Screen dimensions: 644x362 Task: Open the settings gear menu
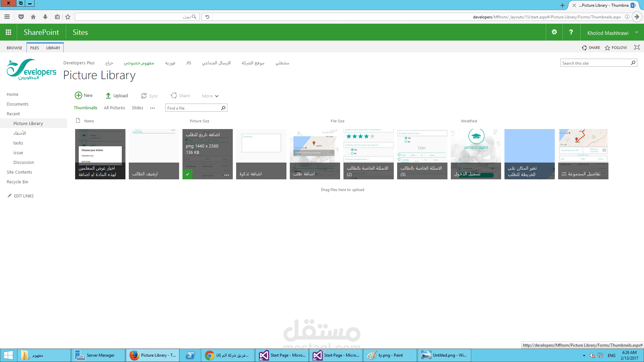[x=554, y=32]
